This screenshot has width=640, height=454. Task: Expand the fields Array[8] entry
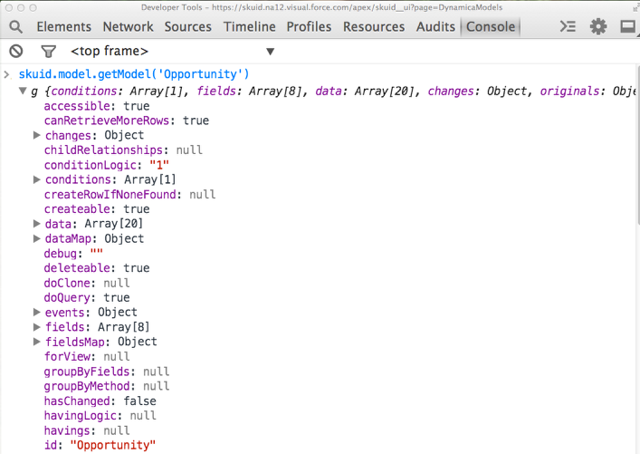[37, 327]
